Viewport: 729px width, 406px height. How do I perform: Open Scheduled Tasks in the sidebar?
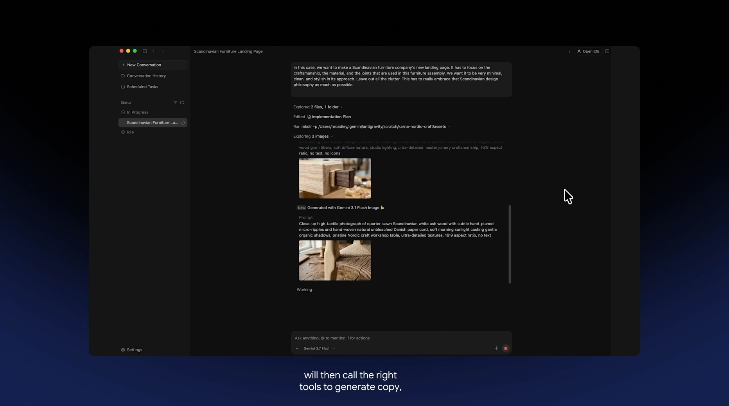click(139, 87)
